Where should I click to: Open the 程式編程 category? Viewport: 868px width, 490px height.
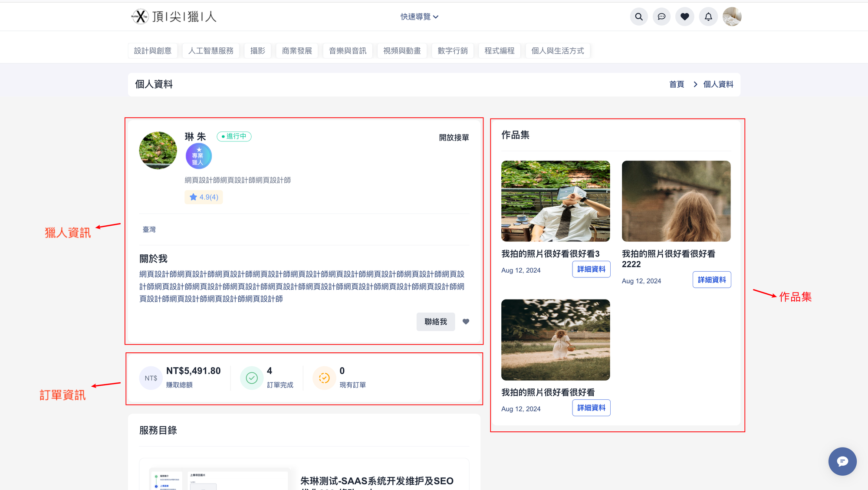coord(499,51)
